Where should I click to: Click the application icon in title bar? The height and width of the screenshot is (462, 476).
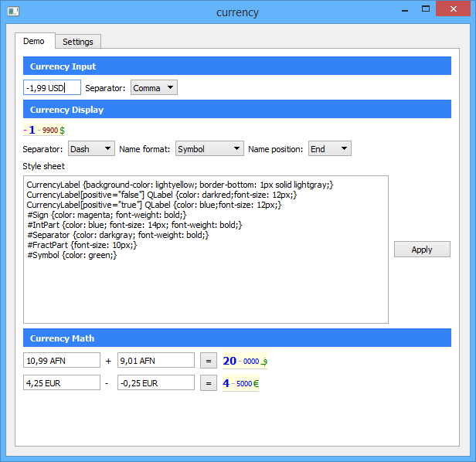point(13,12)
